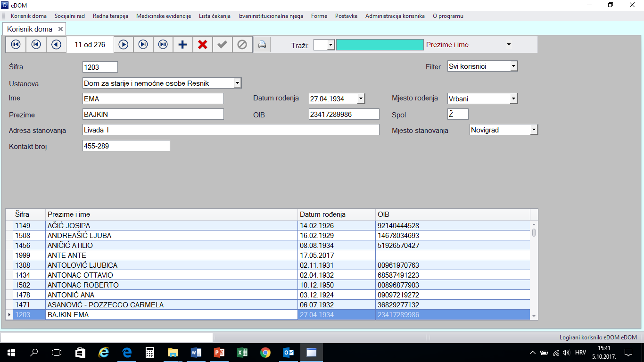Open the Socijalni rad menu

70,16
